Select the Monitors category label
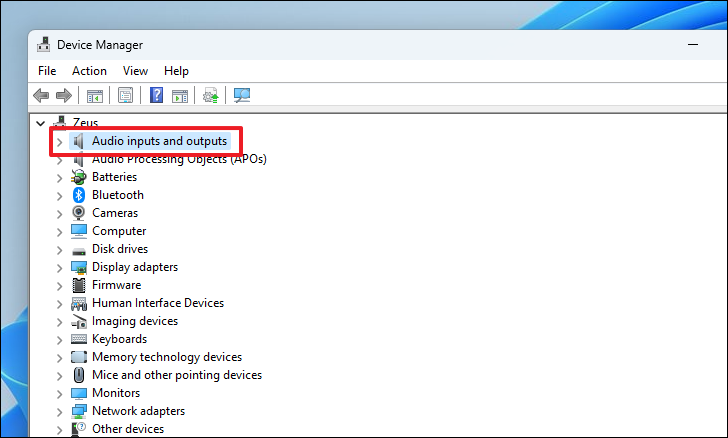Image resolution: width=728 pixels, height=438 pixels. tap(116, 393)
